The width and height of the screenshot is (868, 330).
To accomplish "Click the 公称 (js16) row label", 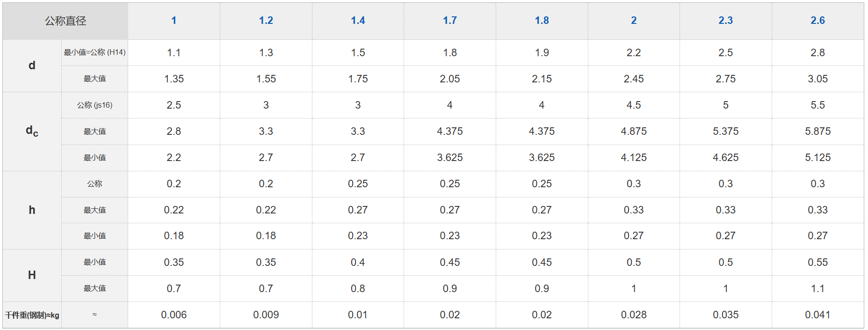I will (x=94, y=105).
